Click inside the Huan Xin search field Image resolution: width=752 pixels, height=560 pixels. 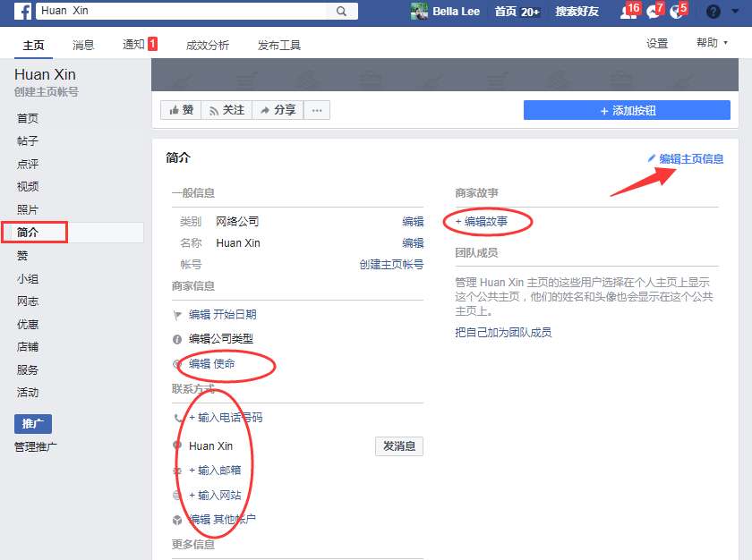[180, 11]
